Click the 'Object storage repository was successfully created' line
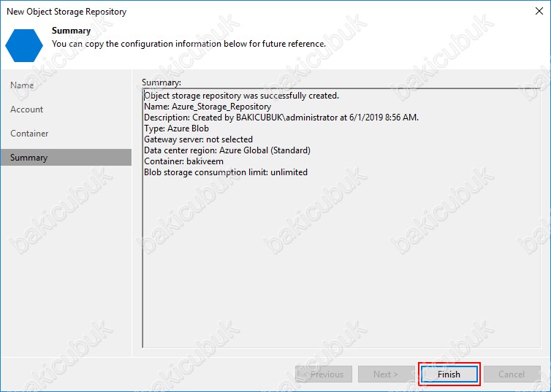Image resolution: width=551 pixels, height=392 pixels. click(x=241, y=96)
